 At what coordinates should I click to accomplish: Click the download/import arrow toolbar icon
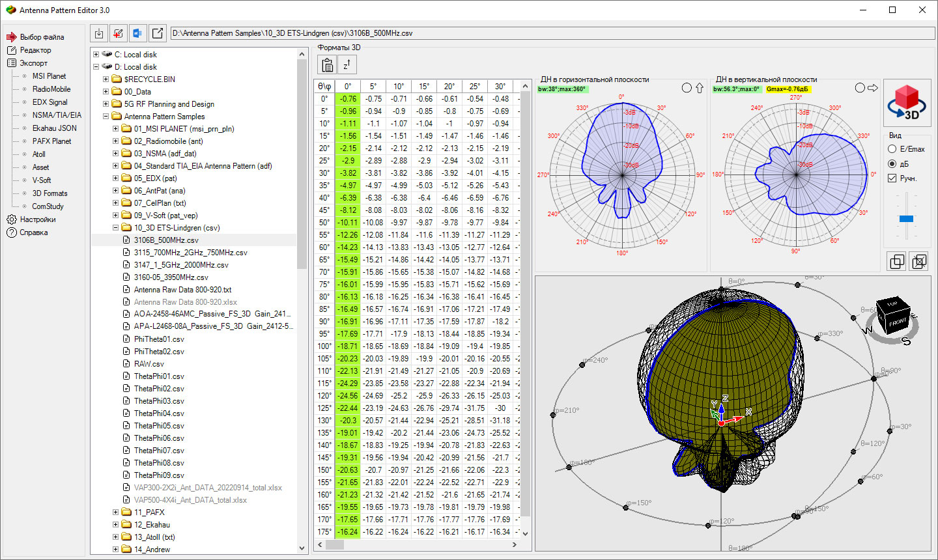(99, 33)
